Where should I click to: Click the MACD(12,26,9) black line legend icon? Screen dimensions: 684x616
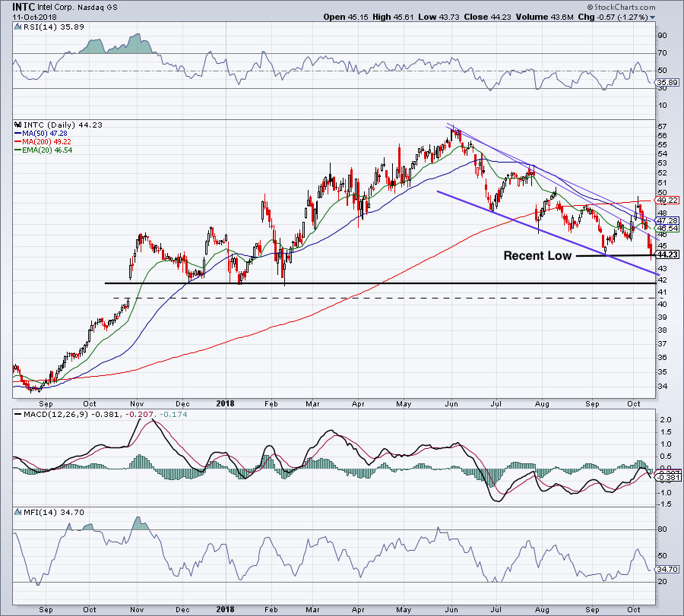pyautogui.click(x=18, y=414)
